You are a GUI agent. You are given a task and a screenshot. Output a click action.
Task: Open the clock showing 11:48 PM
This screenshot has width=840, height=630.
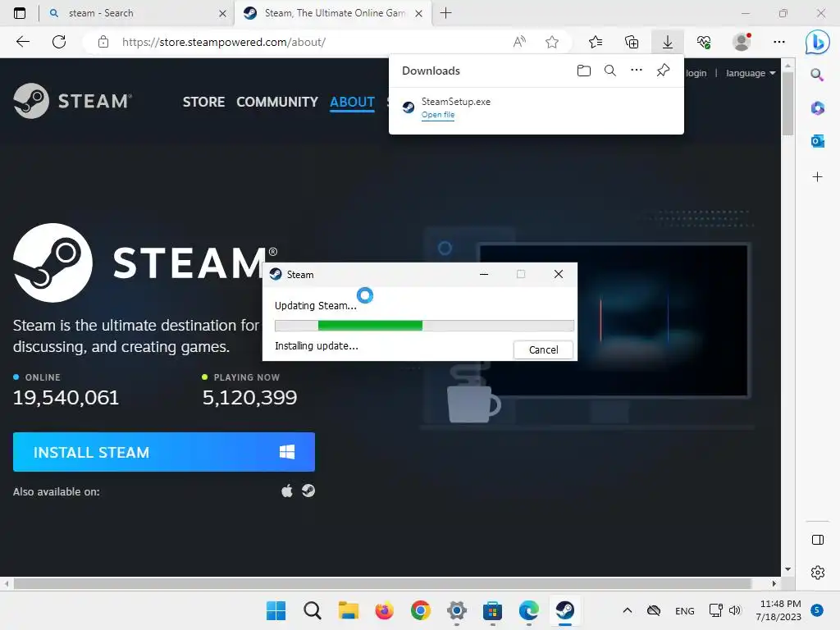[778, 610]
